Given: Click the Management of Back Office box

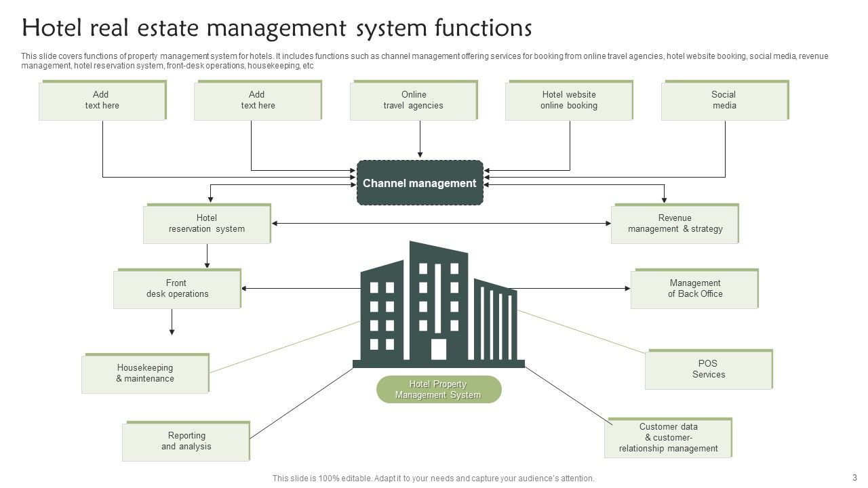Looking at the screenshot, I should [x=694, y=289].
